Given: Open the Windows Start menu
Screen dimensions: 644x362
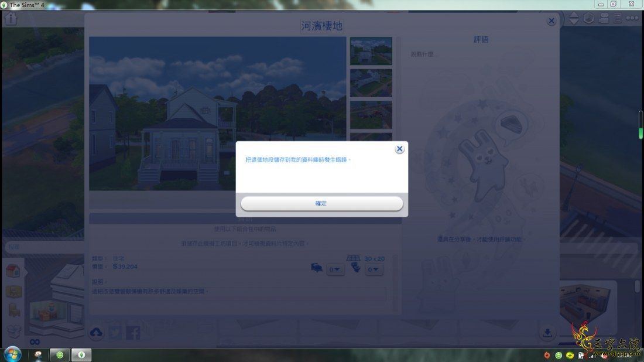Looking at the screenshot, I should click(12, 354).
